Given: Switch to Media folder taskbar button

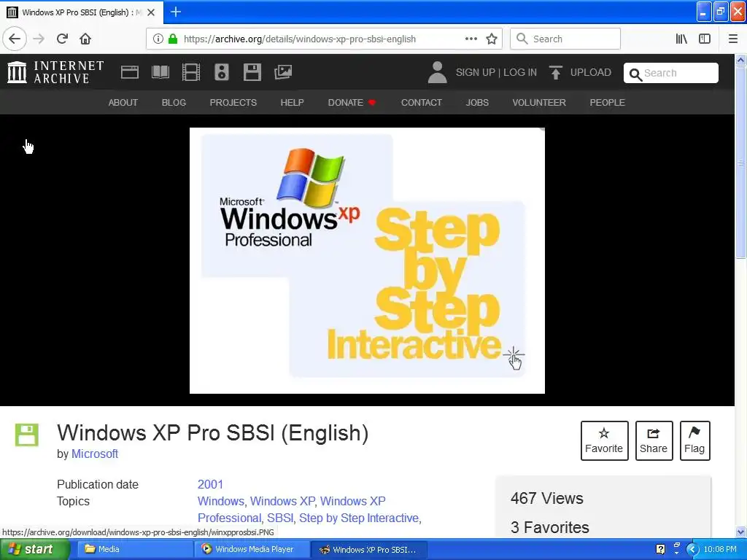Looking at the screenshot, I should click(135, 549).
